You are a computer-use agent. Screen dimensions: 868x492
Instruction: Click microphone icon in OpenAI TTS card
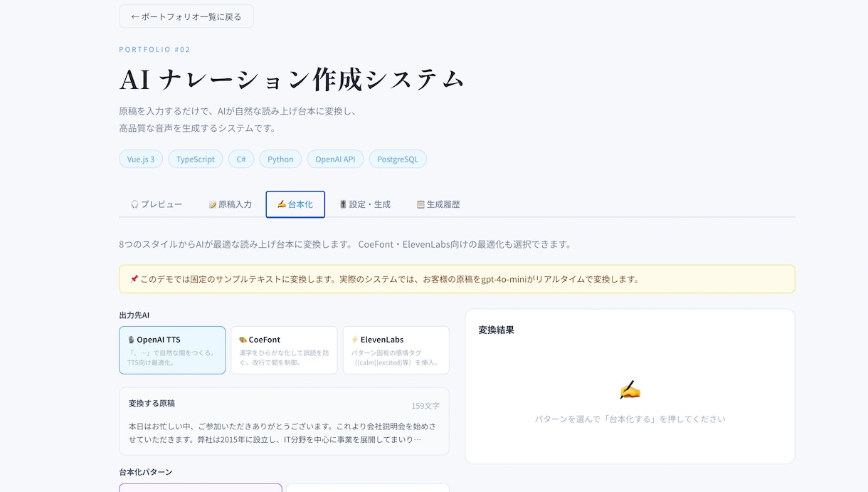point(131,340)
